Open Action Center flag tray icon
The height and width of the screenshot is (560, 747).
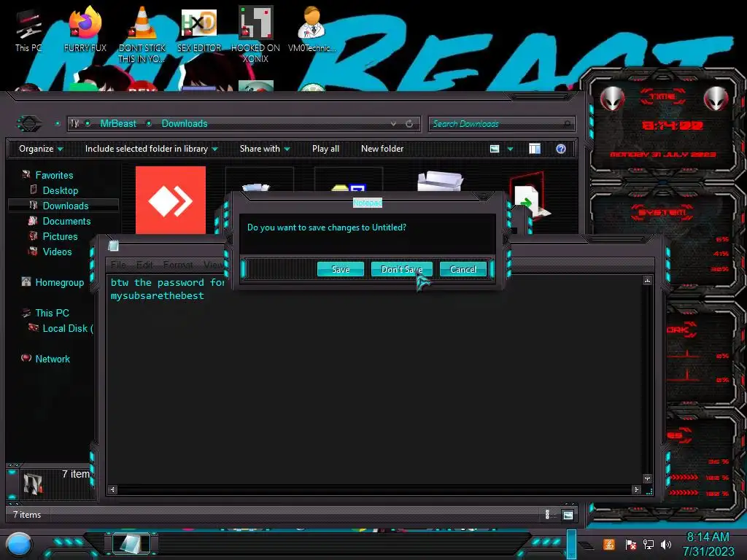[630, 544]
